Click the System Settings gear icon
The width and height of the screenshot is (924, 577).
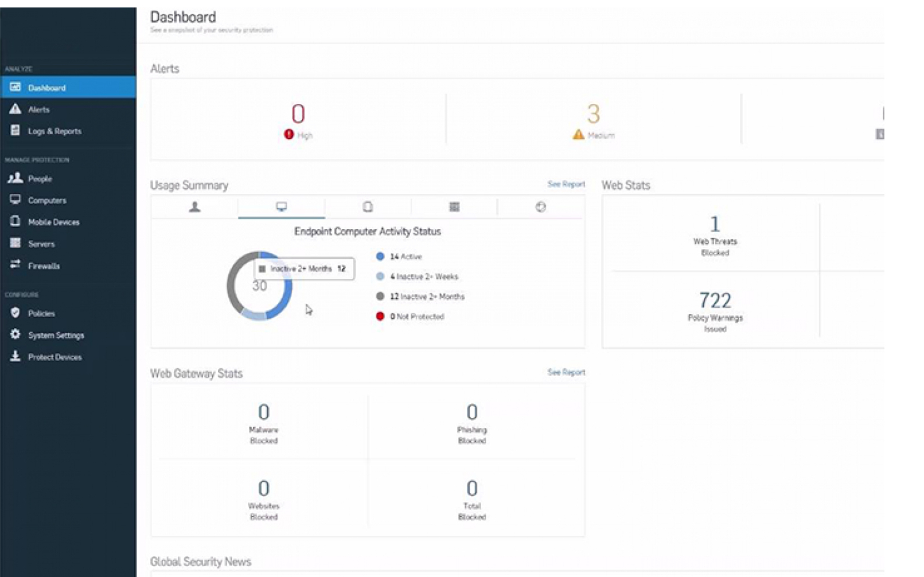tap(15, 334)
